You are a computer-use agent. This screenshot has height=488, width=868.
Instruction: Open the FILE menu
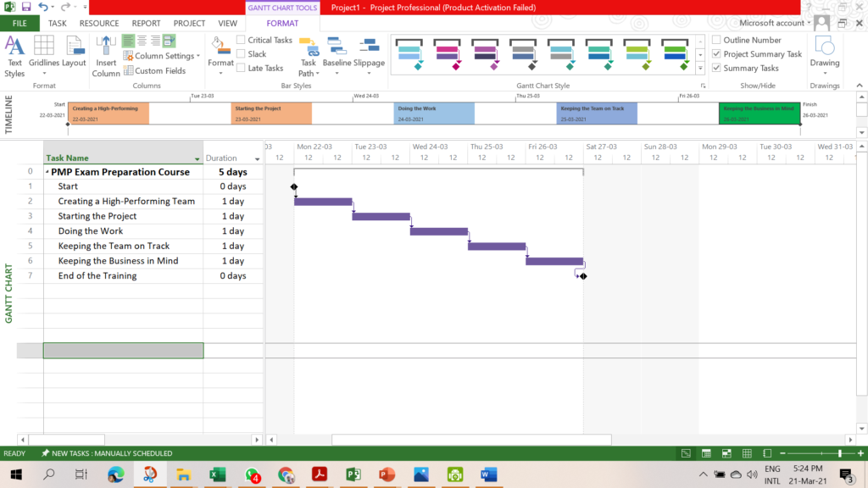19,23
